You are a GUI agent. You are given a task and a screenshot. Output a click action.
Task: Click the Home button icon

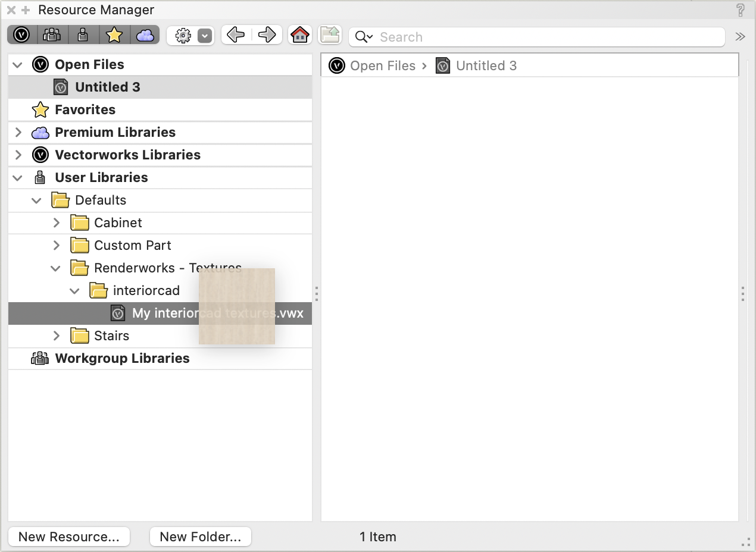point(300,35)
